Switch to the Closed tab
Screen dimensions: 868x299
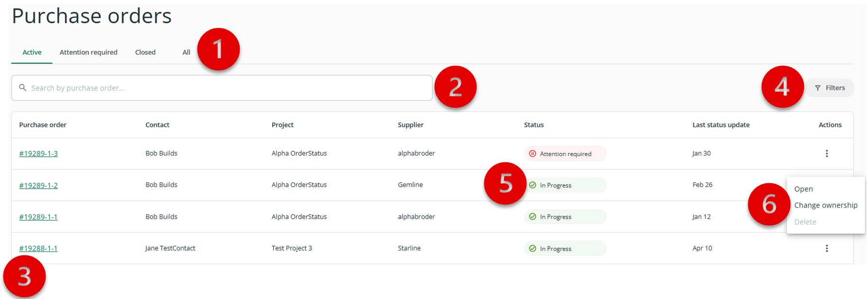(145, 52)
